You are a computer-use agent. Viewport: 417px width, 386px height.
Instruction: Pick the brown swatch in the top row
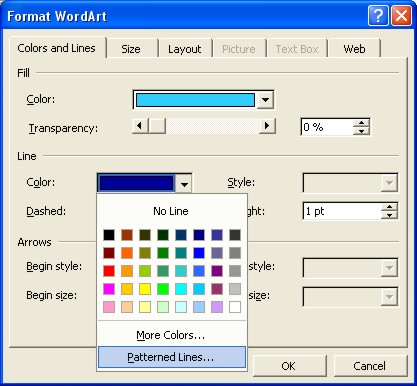[x=127, y=235]
